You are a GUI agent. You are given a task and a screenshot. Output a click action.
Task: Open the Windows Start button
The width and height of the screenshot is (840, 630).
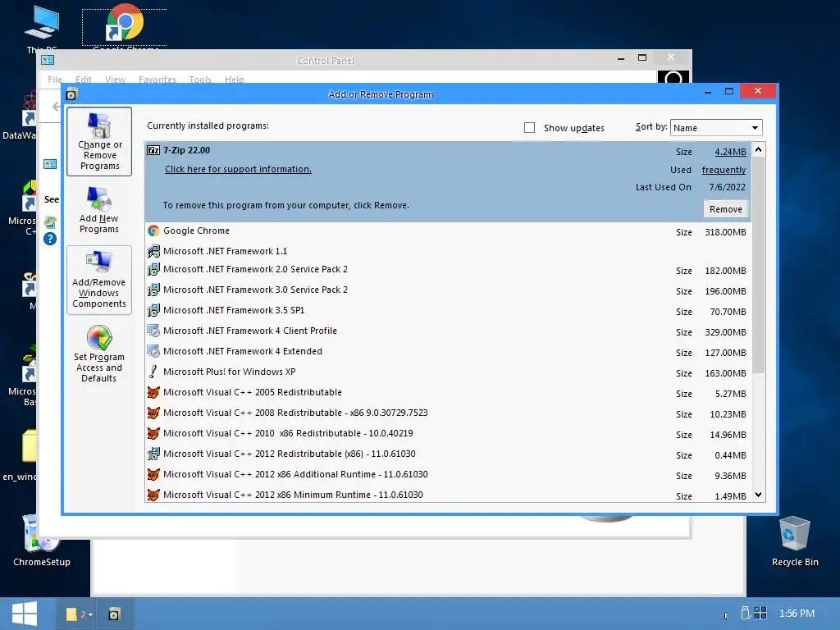point(24,614)
